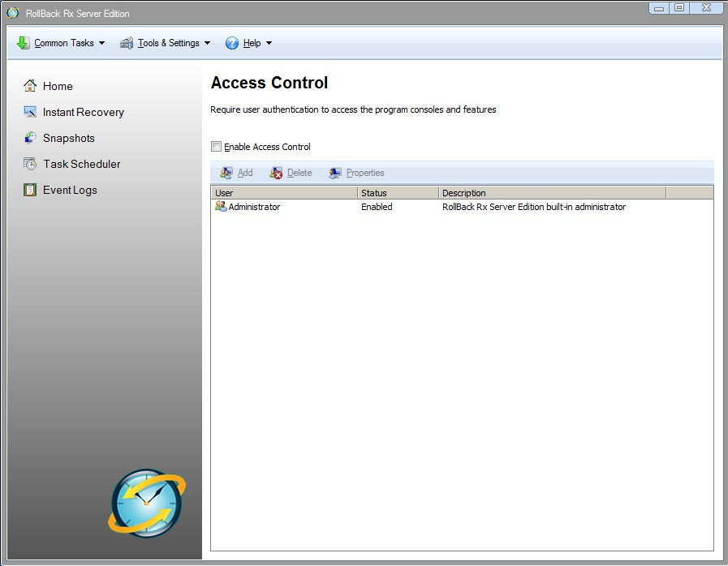Minimize the RollBack Rx window
This screenshot has width=728, height=566.
659,8
